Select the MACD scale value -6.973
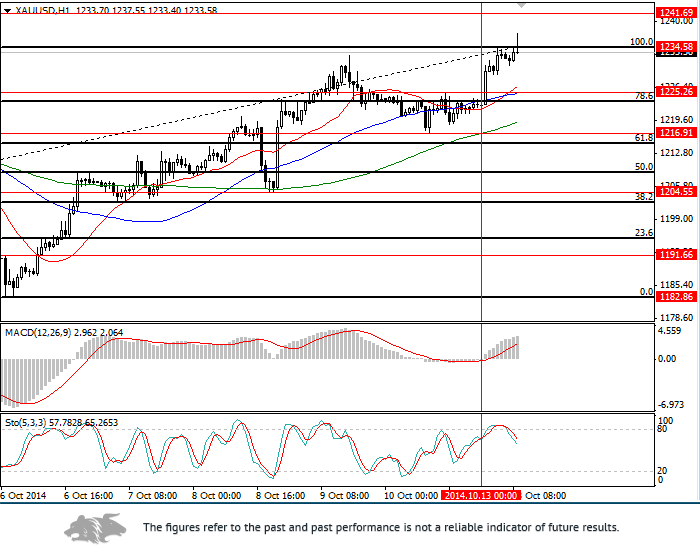Viewport: 700px width, 552px height. 671,405
